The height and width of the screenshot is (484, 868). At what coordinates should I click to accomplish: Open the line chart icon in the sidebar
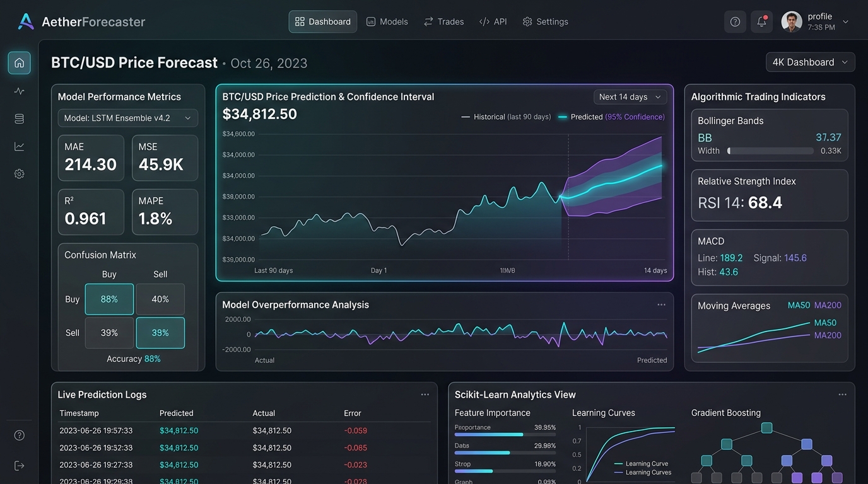pyautogui.click(x=20, y=146)
